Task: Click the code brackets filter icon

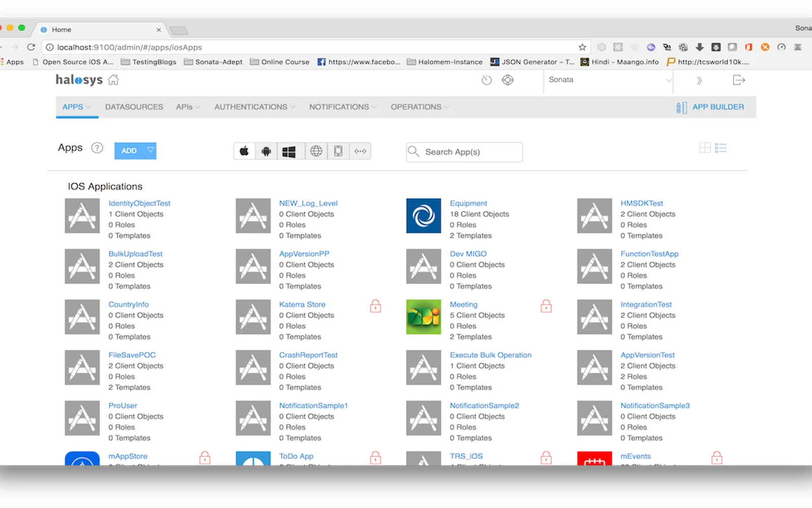Action: [x=360, y=151]
